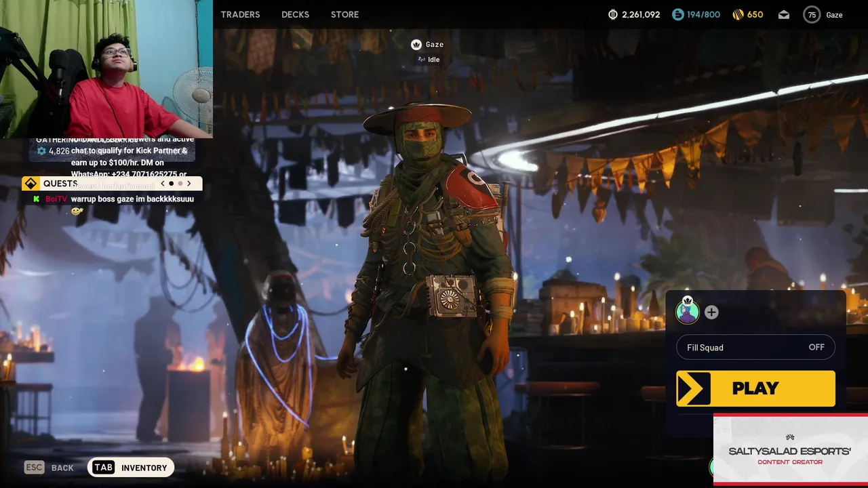Click the 2.261.092 currency balance icon
Image resolution: width=868 pixels, height=488 pixels.
(x=613, y=14)
